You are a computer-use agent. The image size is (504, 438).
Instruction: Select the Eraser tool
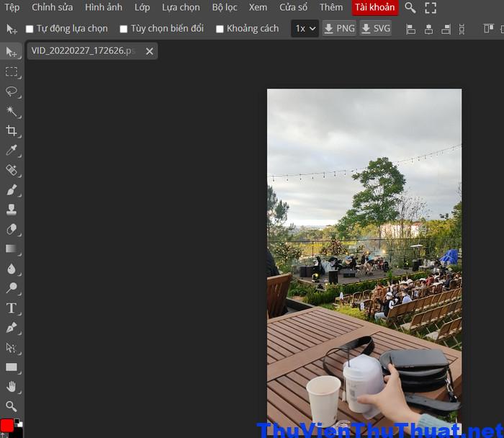point(12,229)
